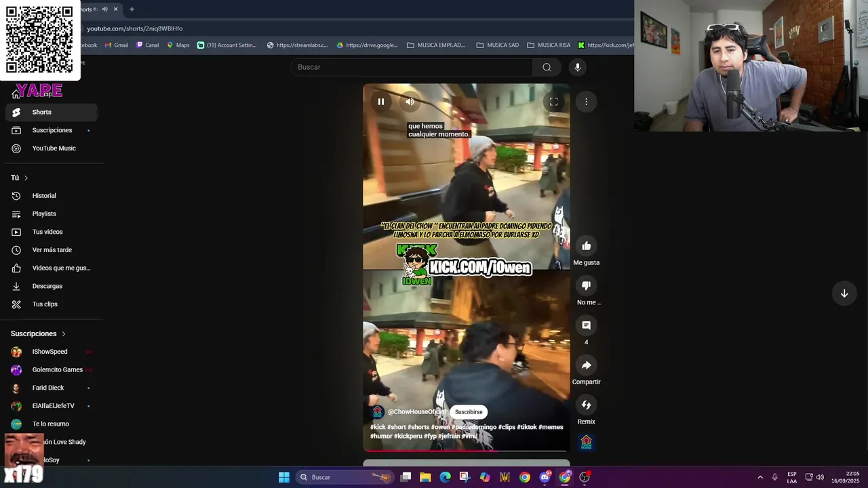868x488 pixels.
Task: Share the Short via Compartir
Action: point(587,365)
